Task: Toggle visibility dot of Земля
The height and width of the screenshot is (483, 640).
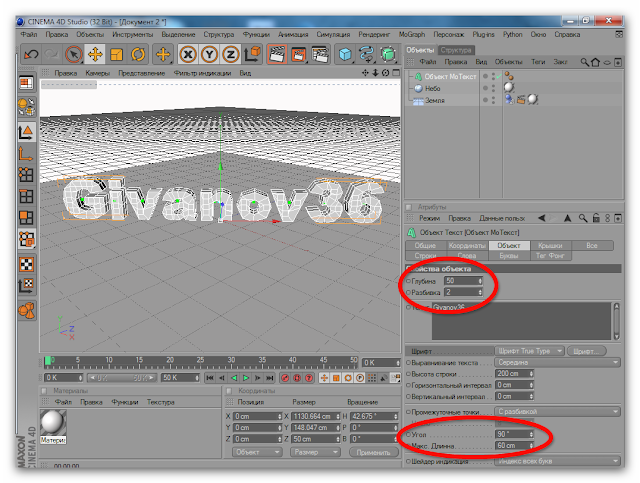Action: click(485, 100)
